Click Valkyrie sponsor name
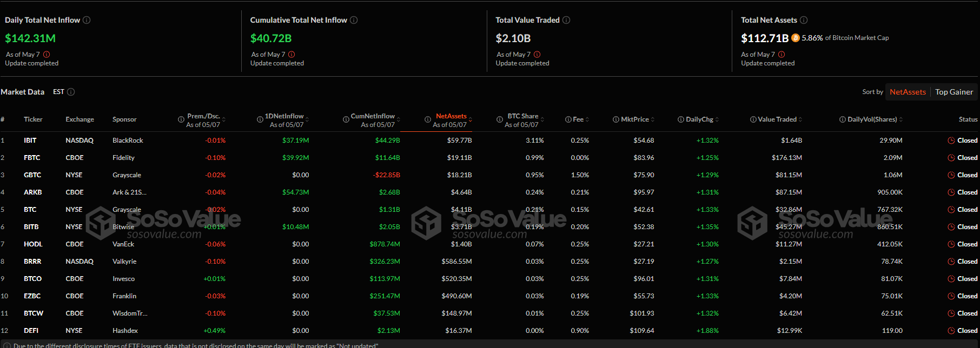 pos(124,262)
